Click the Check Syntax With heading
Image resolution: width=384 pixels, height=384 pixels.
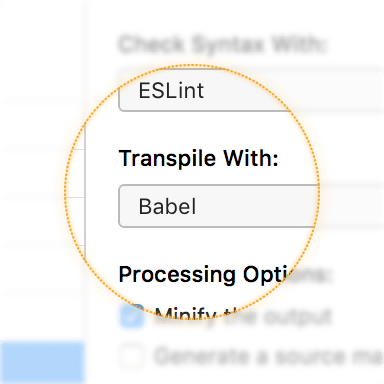(222, 44)
